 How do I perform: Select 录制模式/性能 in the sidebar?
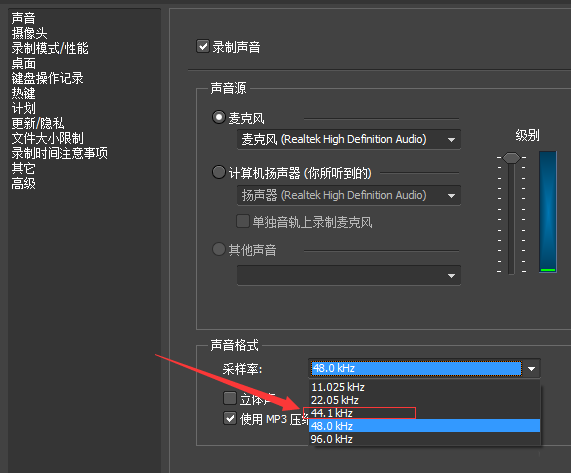(x=50, y=48)
